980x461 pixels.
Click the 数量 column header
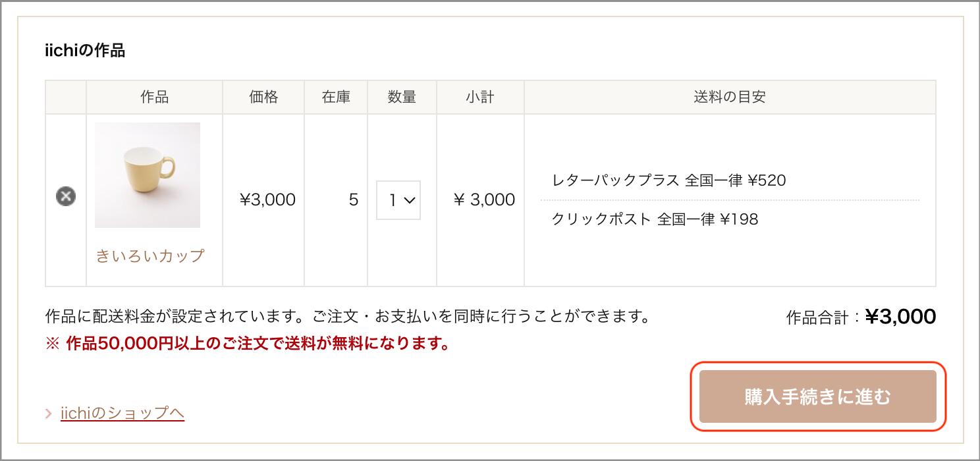point(402,97)
